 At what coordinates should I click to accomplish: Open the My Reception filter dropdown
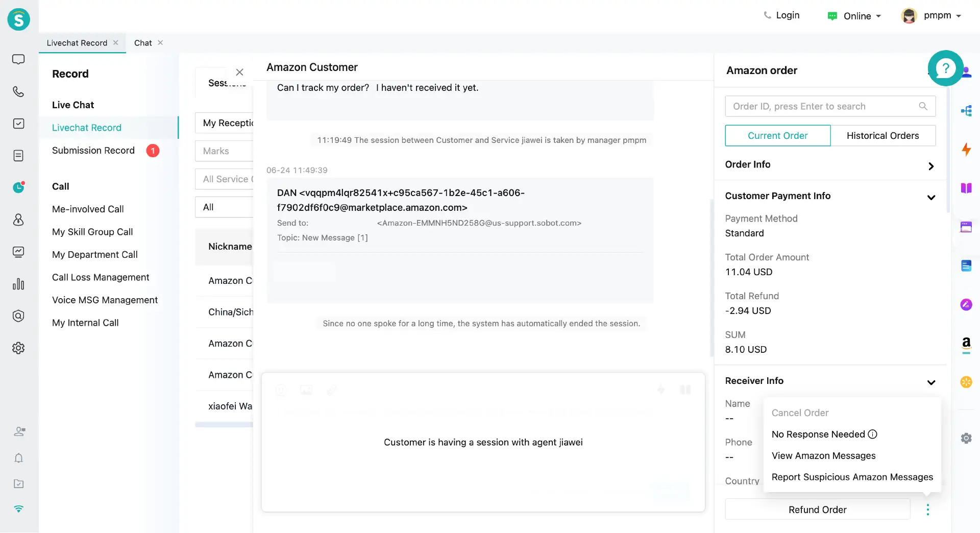[x=225, y=123]
